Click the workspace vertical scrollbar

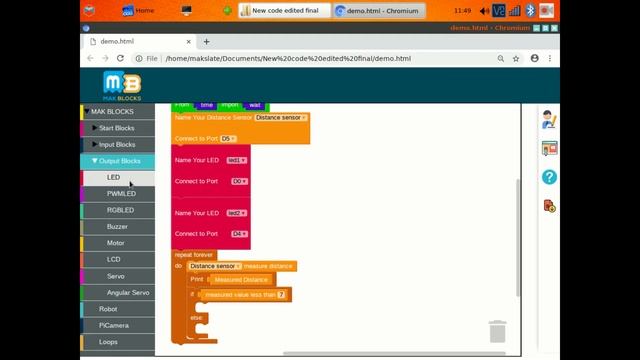[518, 237]
